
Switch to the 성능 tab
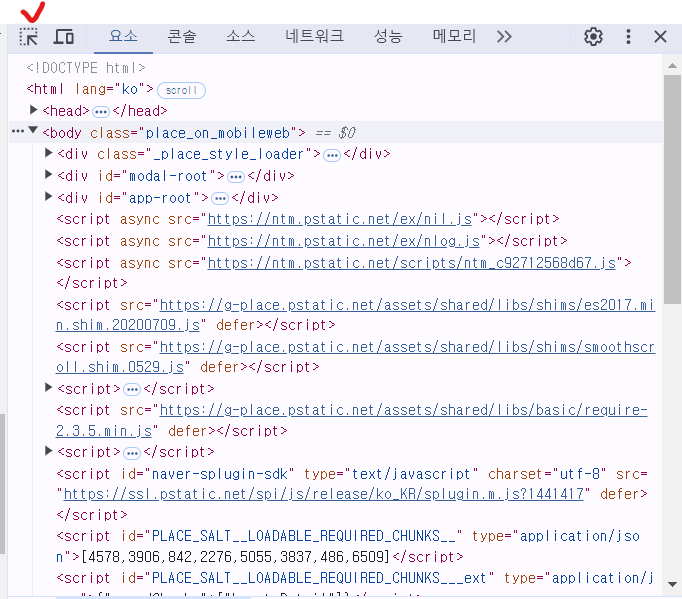(x=388, y=36)
